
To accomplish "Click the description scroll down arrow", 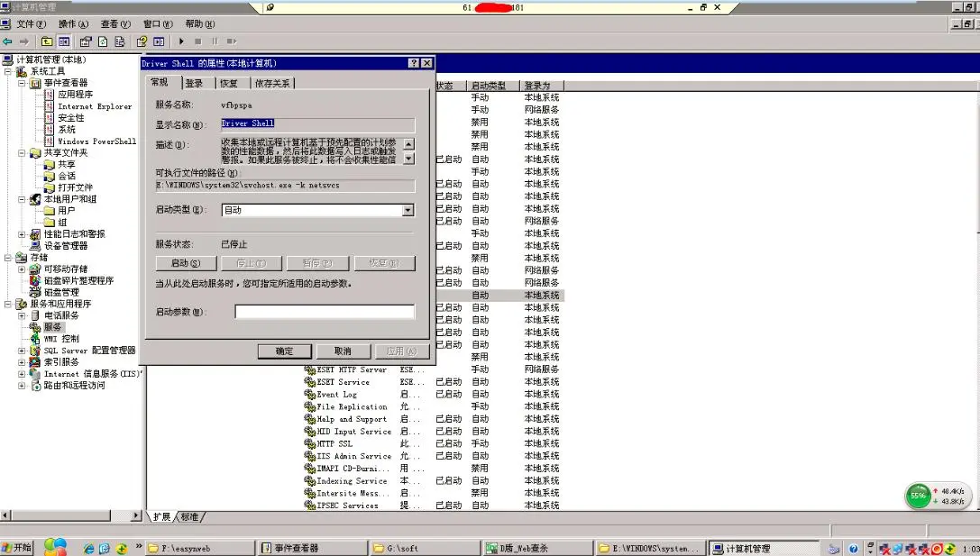I will coord(408,160).
